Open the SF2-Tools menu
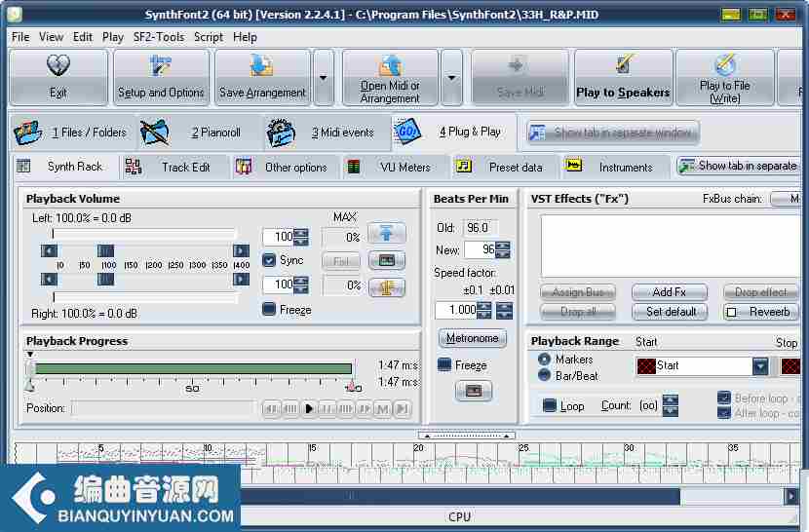This screenshot has width=809, height=532. click(x=159, y=37)
